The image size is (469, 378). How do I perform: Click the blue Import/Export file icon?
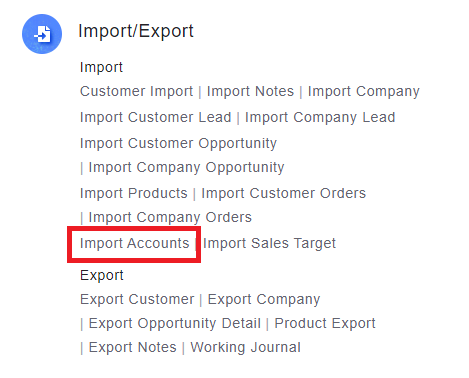click(42, 34)
